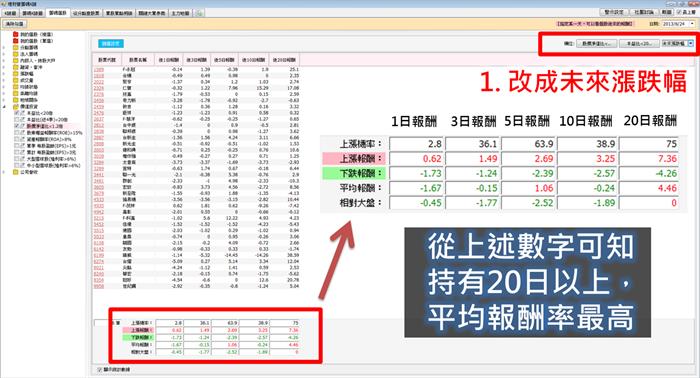Viewport: 700px width, 378px height.
Task: Click the 清除勾選 button
Action: click(15, 24)
